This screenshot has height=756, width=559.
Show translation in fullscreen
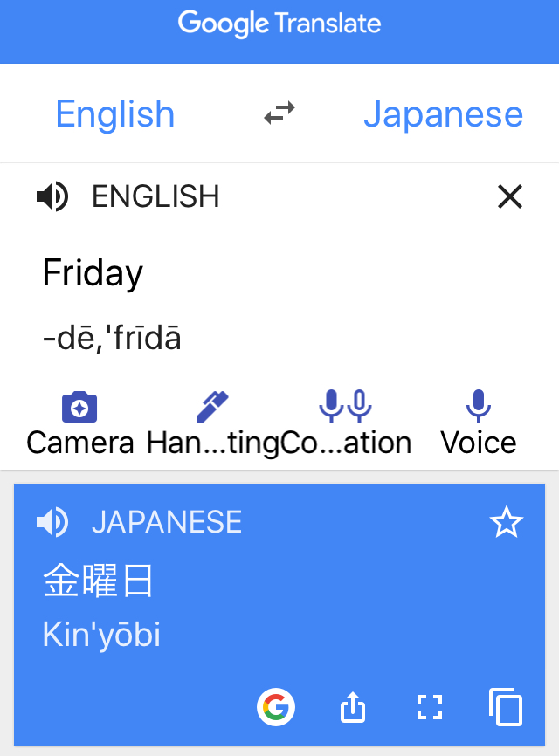(x=429, y=707)
